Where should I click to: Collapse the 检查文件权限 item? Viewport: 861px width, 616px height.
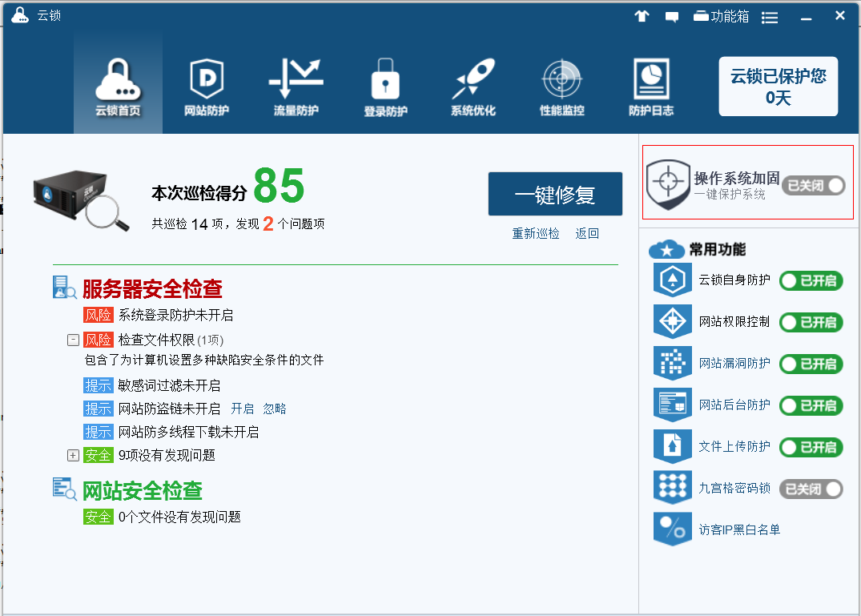[73, 340]
